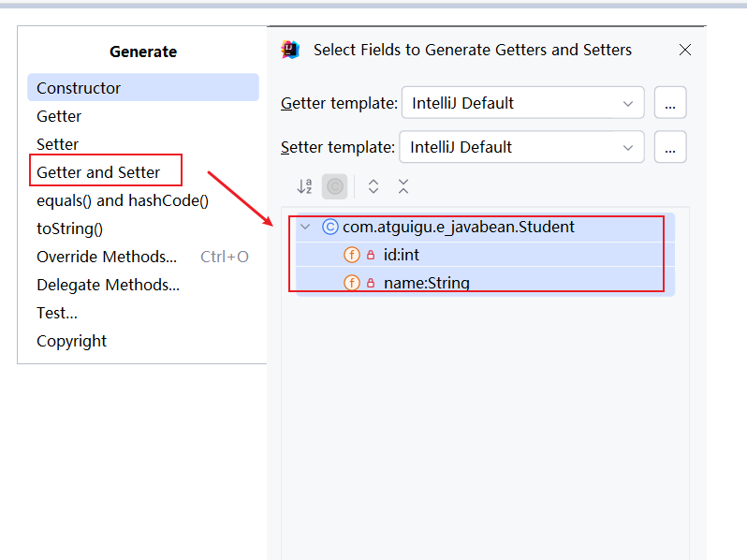Open Setter template browse button

670,147
